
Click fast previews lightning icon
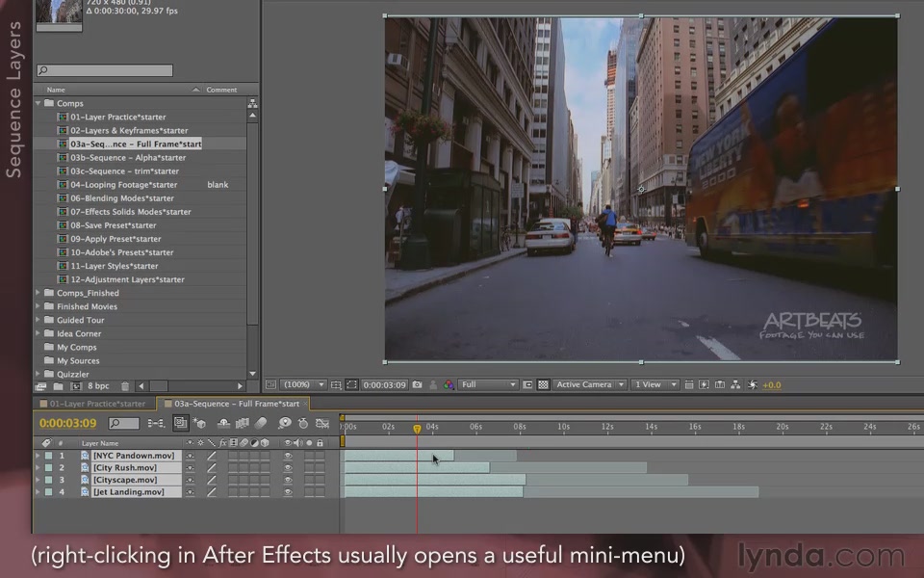704,384
